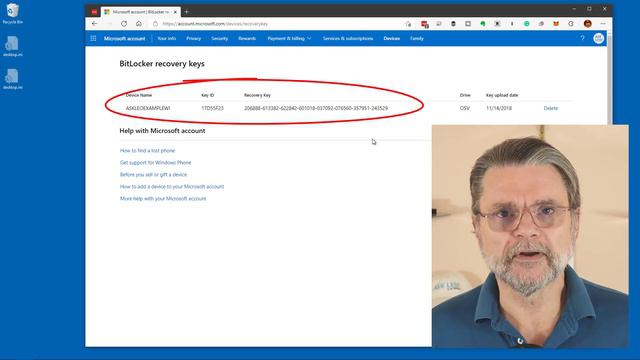Click the help question mark icon
640x360 pixels.
click(582, 38)
